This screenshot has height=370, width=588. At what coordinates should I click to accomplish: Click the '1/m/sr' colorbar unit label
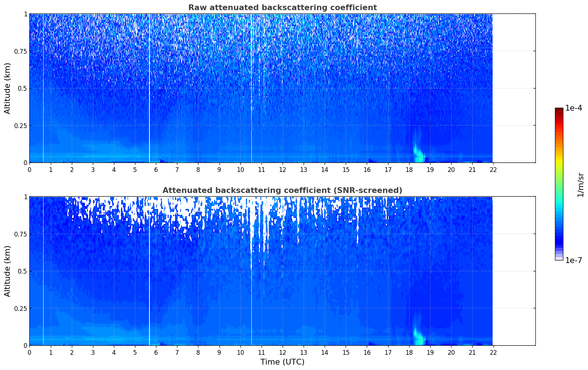pos(580,185)
